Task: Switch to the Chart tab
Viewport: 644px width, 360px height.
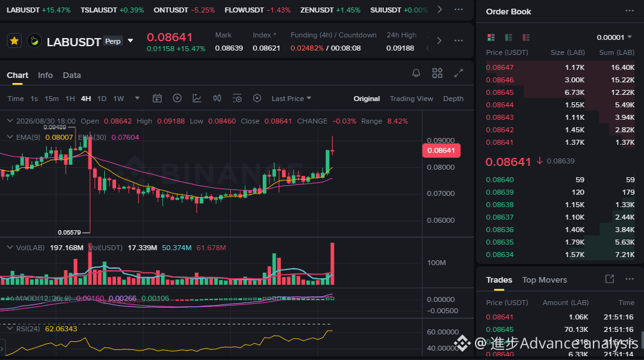Action: (x=17, y=75)
